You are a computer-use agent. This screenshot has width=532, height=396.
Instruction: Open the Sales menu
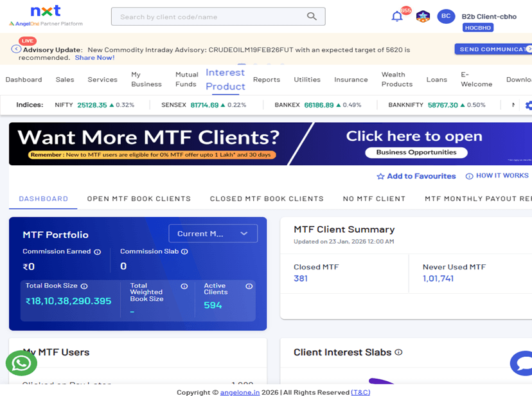65,80
